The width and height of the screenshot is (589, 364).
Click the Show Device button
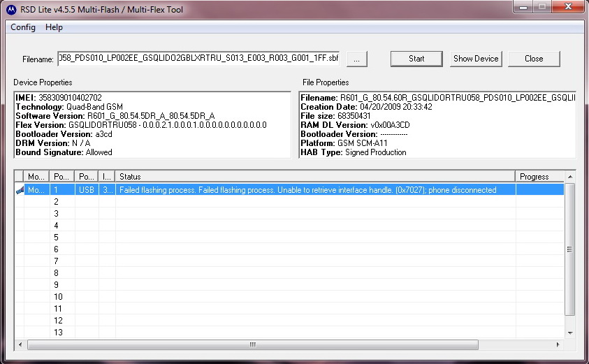pyautogui.click(x=476, y=59)
